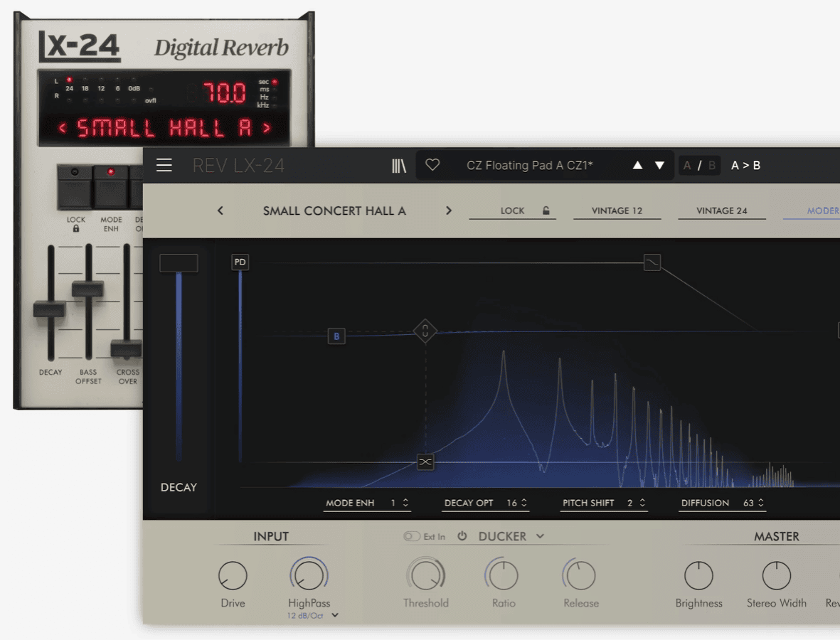Adjust PITCH SHIFT value stepper

[642, 503]
